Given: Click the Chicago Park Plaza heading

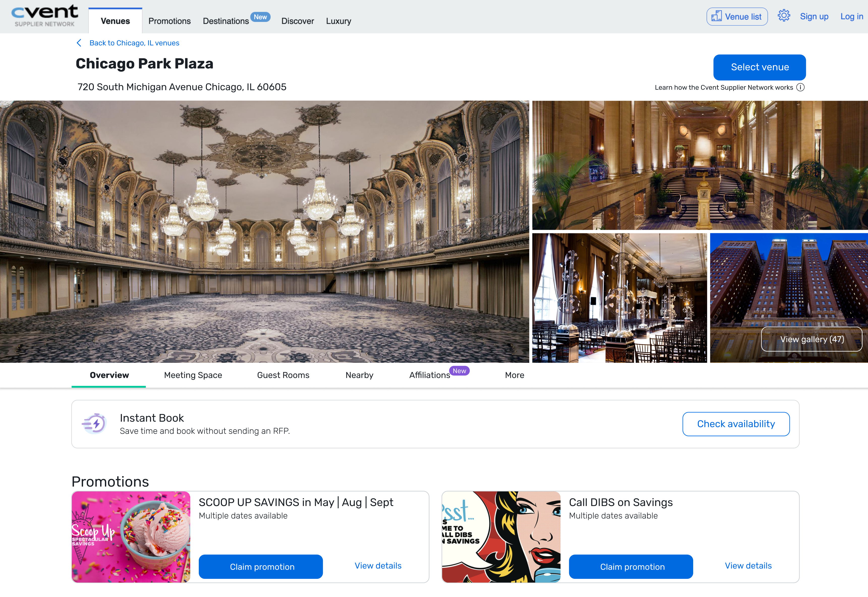Looking at the screenshot, I should (145, 64).
